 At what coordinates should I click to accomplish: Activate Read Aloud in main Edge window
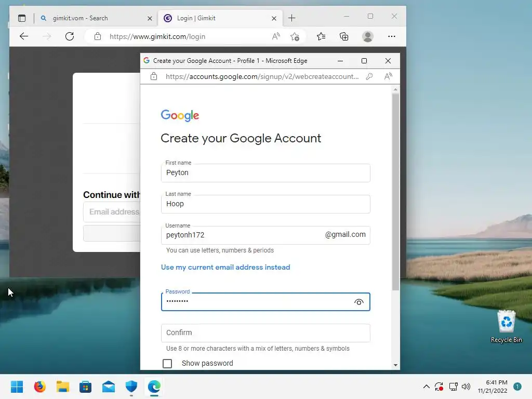click(276, 36)
